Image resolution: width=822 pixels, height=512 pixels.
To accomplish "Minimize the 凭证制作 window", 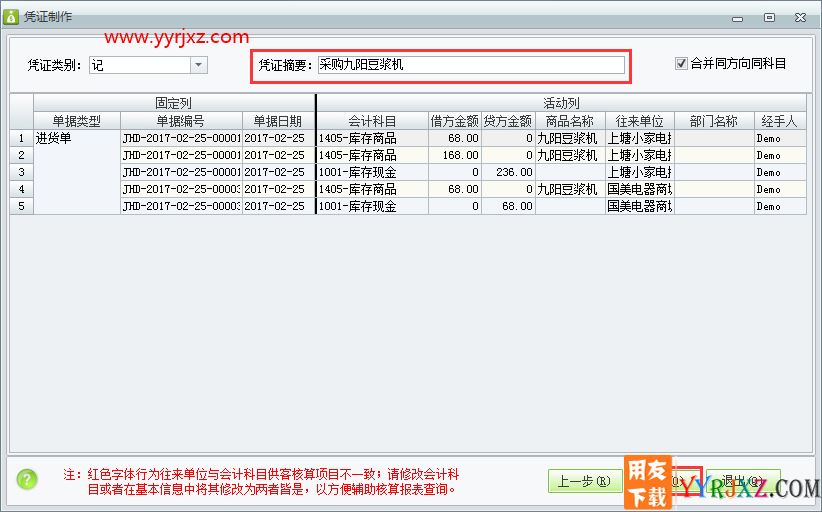I will tap(742, 17).
